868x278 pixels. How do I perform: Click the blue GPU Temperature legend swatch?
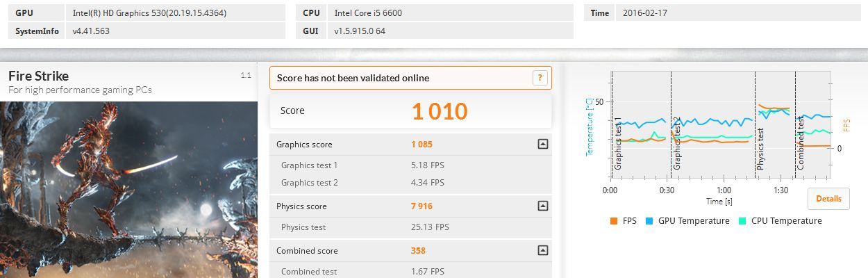649,221
